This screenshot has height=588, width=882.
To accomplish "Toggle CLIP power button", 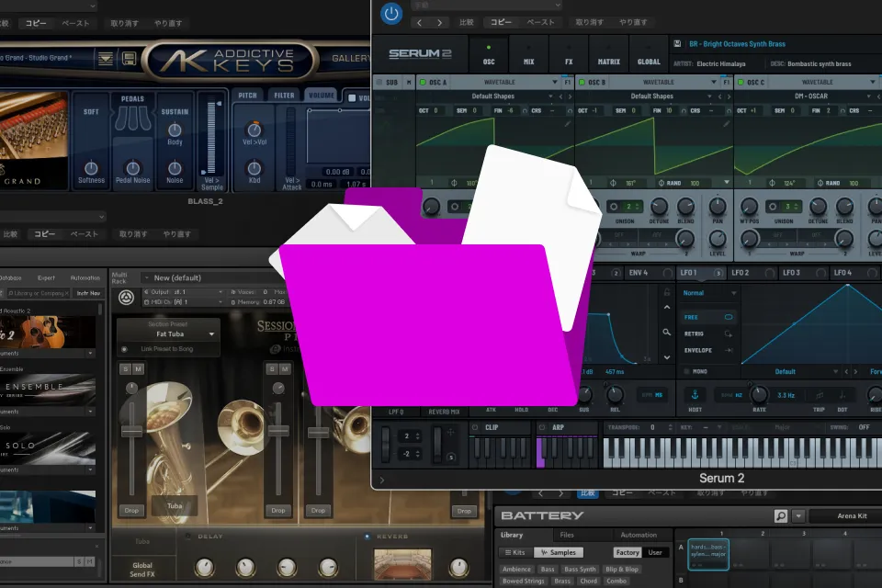I will [x=475, y=427].
